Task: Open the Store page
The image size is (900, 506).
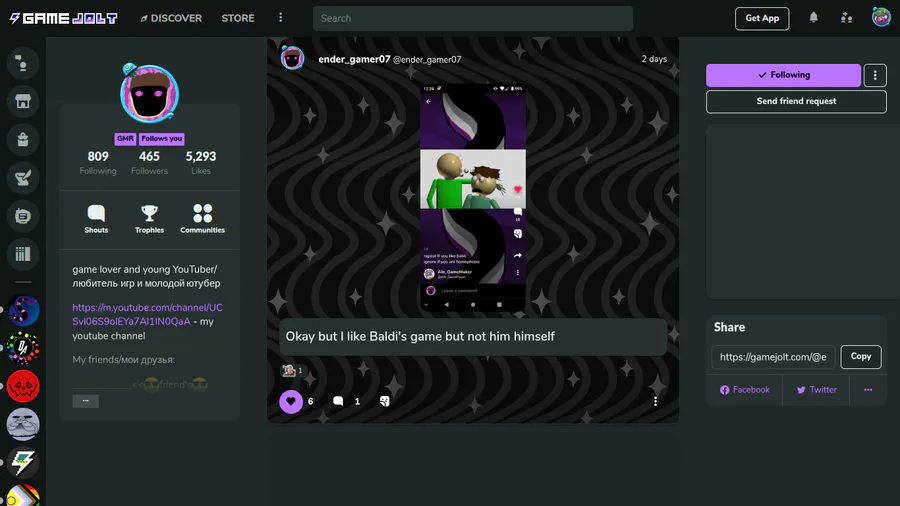Action: coord(238,18)
